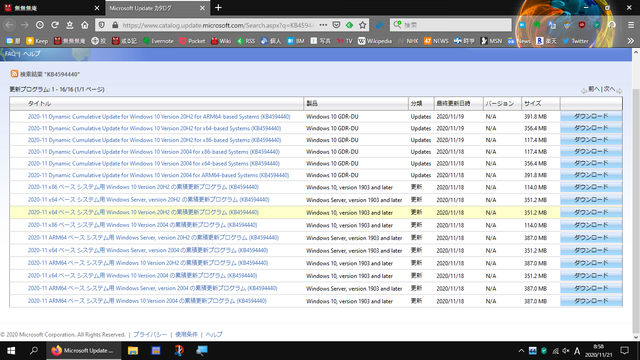Sort table by 製品 column header
The height and width of the screenshot is (360, 640).
[312, 103]
